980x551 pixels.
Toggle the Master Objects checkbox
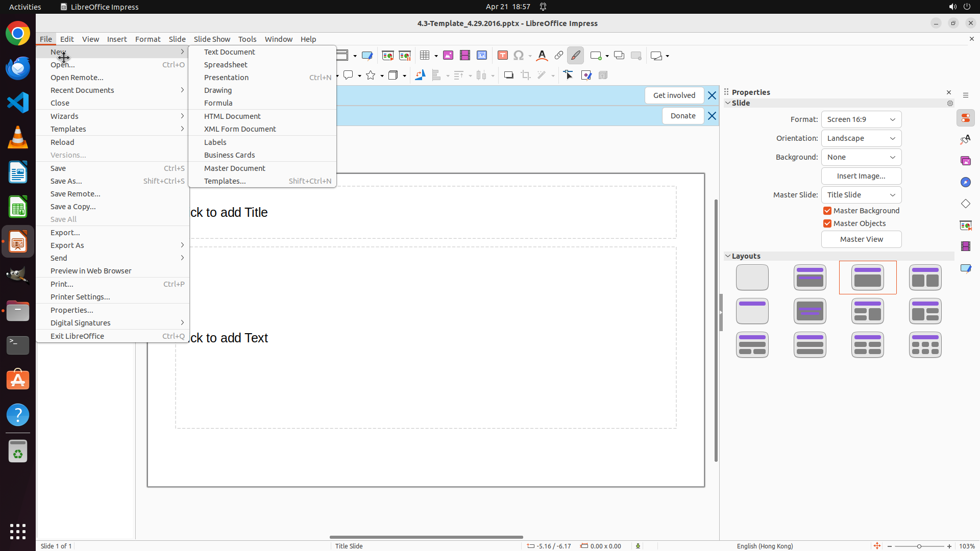[x=827, y=223]
